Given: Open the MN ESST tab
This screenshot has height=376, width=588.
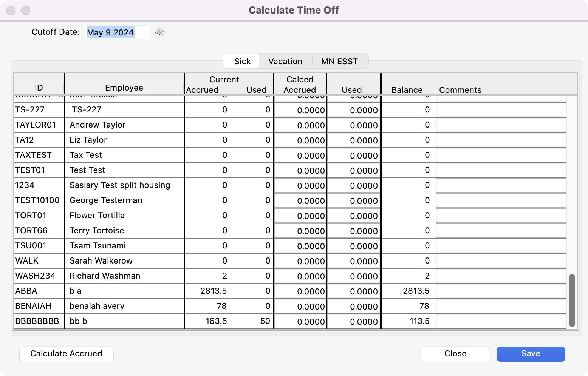Looking at the screenshot, I should [x=339, y=61].
